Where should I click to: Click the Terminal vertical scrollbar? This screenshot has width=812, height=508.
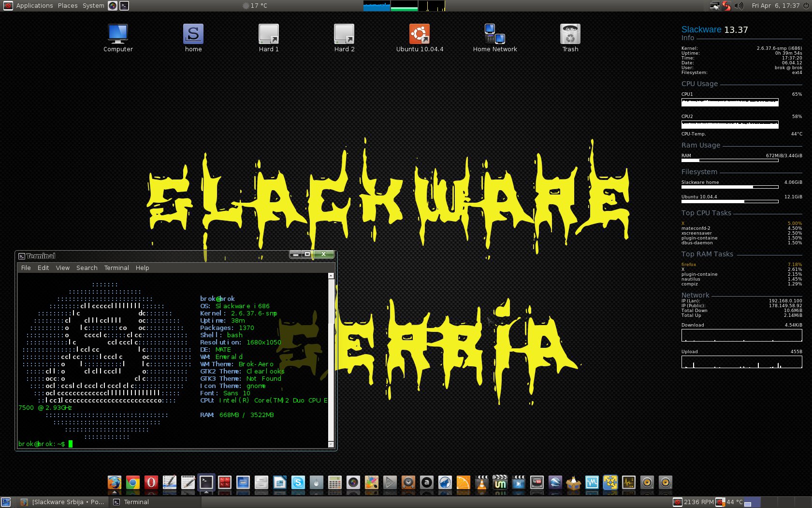(x=331, y=358)
